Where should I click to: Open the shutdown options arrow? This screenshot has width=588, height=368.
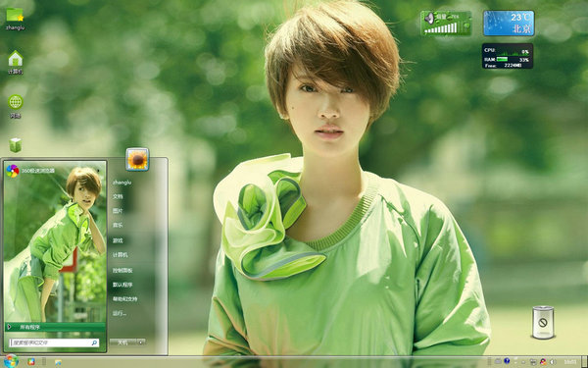click(x=141, y=342)
